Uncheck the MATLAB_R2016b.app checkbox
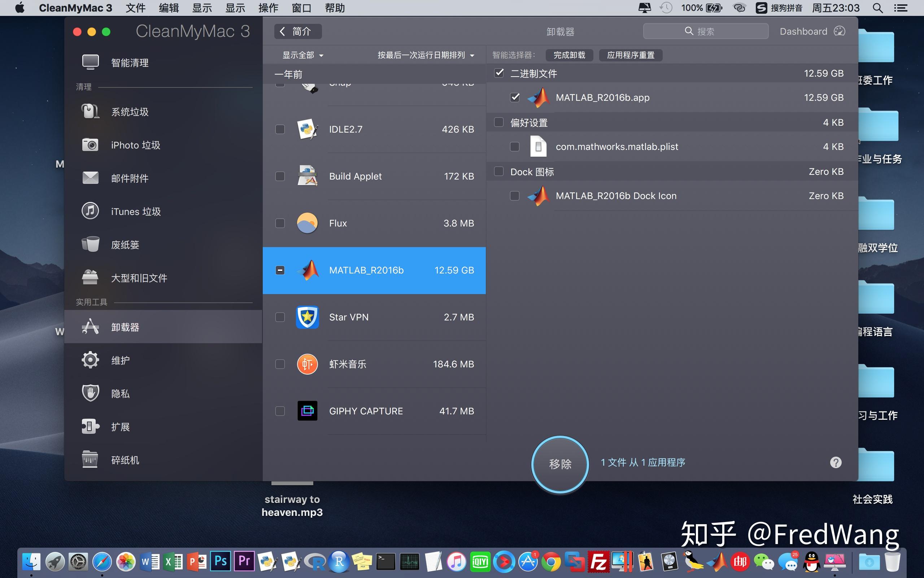This screenshot has height=578, width=924. point(515,97)
